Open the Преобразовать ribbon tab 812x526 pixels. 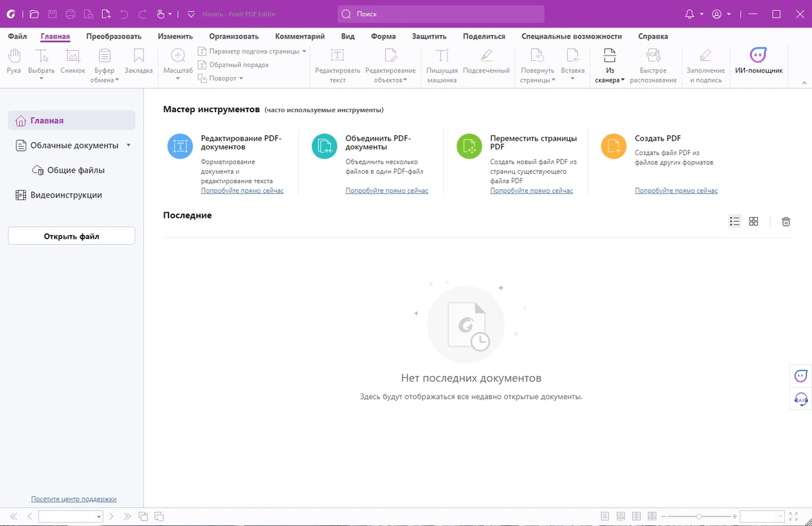[114, 37]
